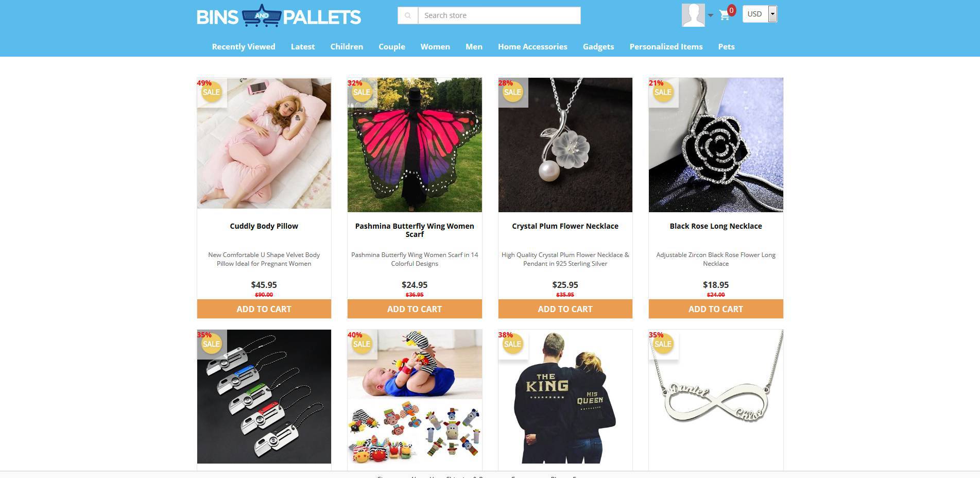The width and height of the screenshot is (980, 478).
Task: Open Crystal Plum Flower Necklace title link
Action: tap(565, 226)
